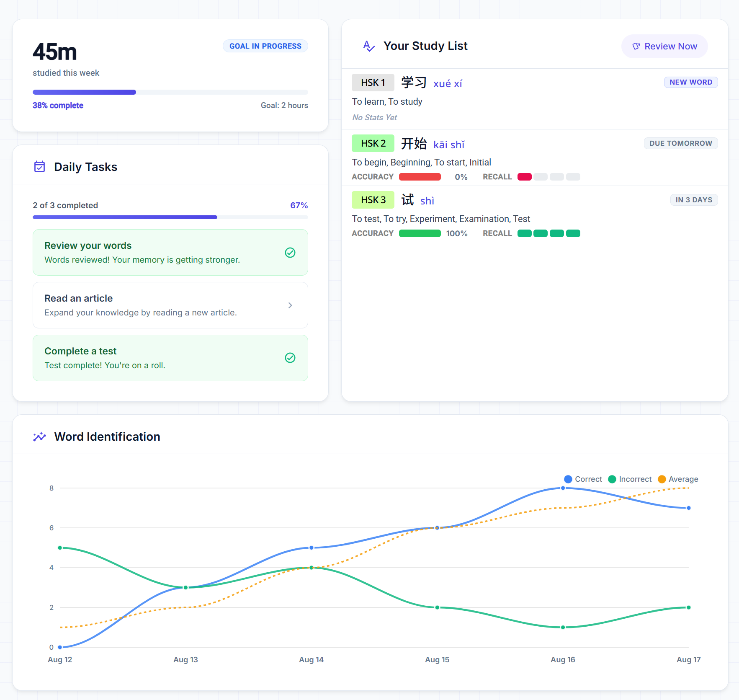Click the DUE TOMORROW badge
Screen dimensions: 739x700
(681, 143)
